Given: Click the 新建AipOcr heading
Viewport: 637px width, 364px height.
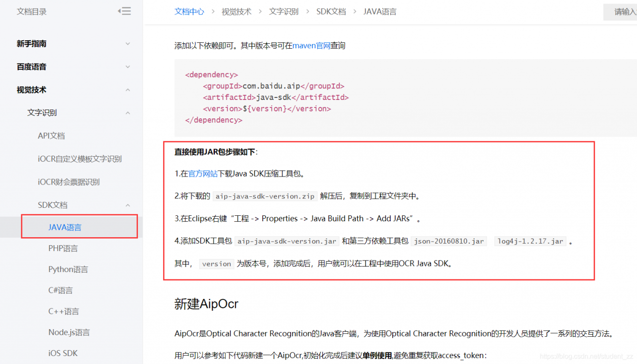Looking at the screenshot, I should 207,304.
